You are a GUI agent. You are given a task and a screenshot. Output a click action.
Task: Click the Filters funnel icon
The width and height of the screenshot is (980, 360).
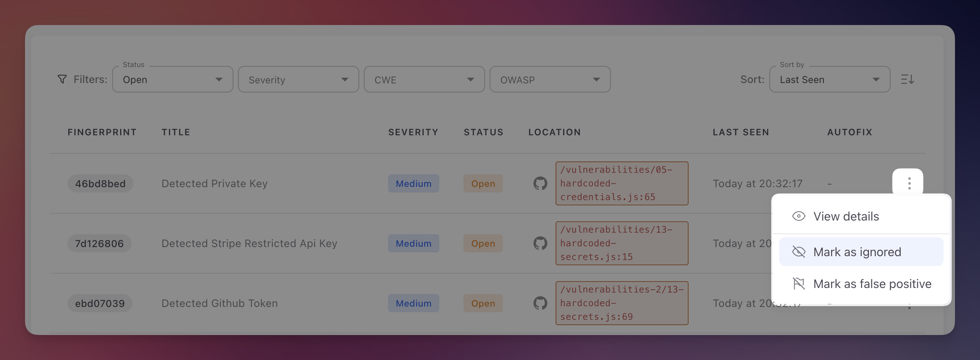62,79
